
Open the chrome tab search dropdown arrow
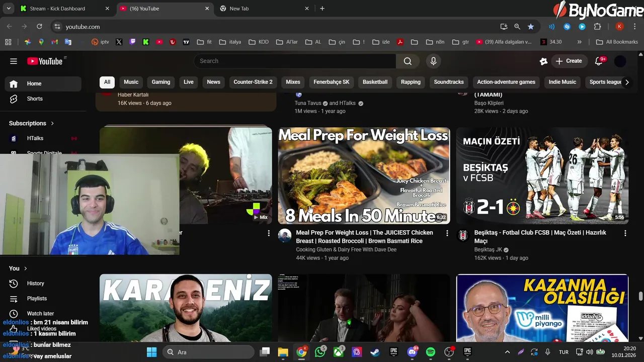click(9, 9)
